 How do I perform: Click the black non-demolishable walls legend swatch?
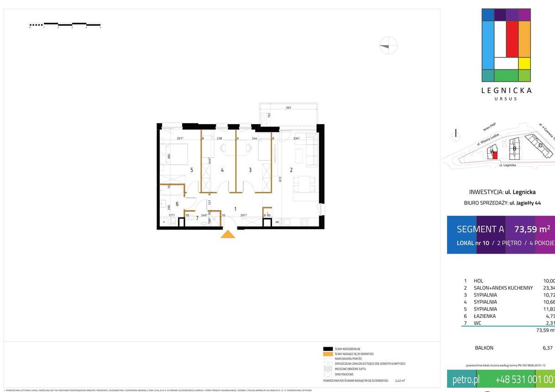pos(328,348)
